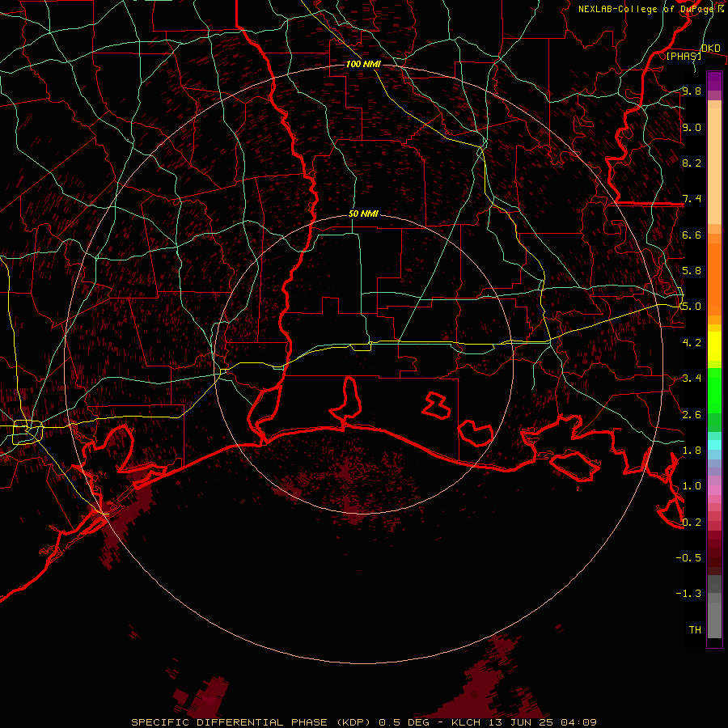Click the 0.2 value on the color scale

(x=692, y=523)
